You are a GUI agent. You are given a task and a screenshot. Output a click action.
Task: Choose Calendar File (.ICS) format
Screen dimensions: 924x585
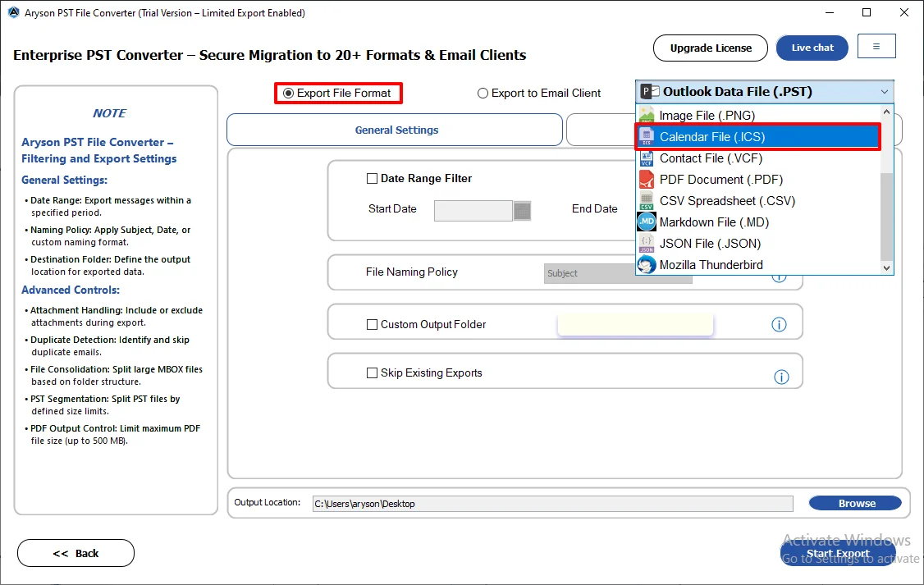(757, 137)
